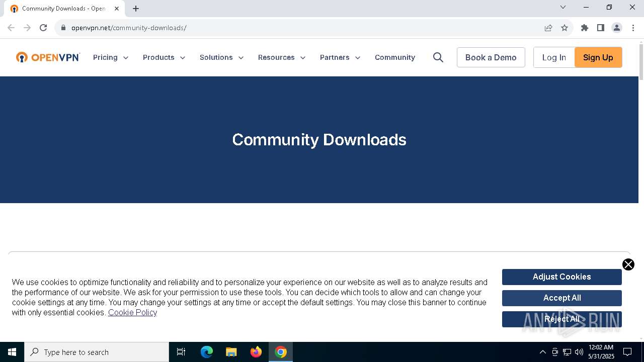Open the Windows Start menu

tap(12, 352)
